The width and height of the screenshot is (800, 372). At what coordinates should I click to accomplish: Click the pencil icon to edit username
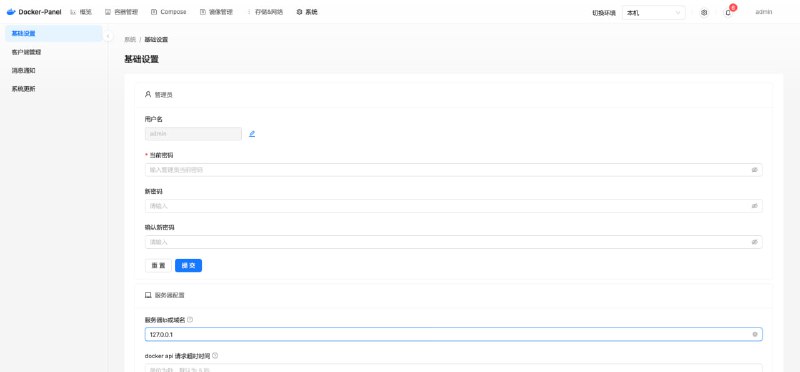coord(252,134)
